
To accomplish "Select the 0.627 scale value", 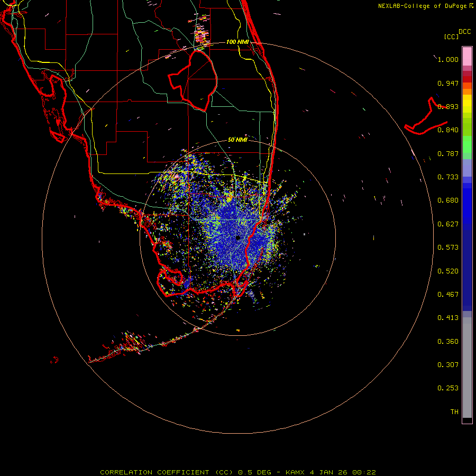I will click(448, 224).
